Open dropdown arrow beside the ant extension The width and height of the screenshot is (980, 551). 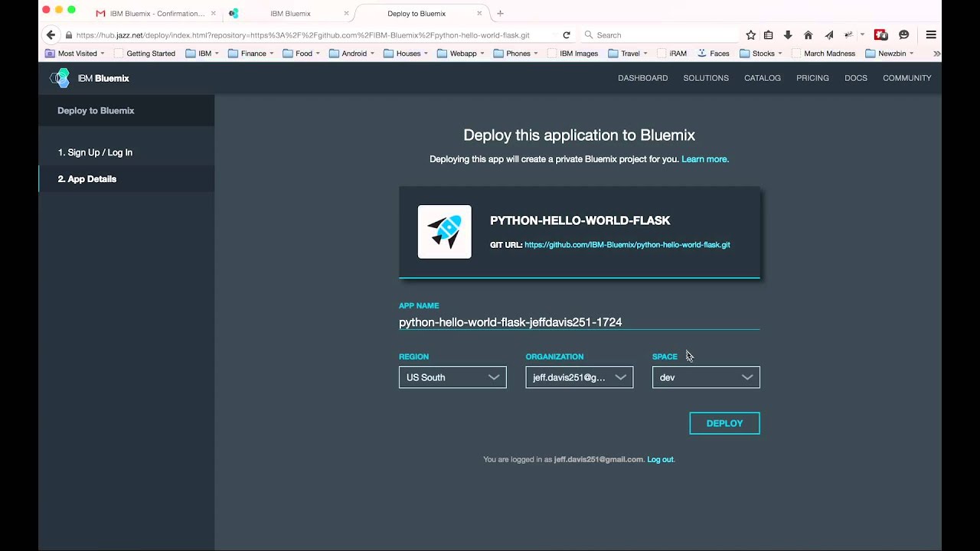[862, 35]
